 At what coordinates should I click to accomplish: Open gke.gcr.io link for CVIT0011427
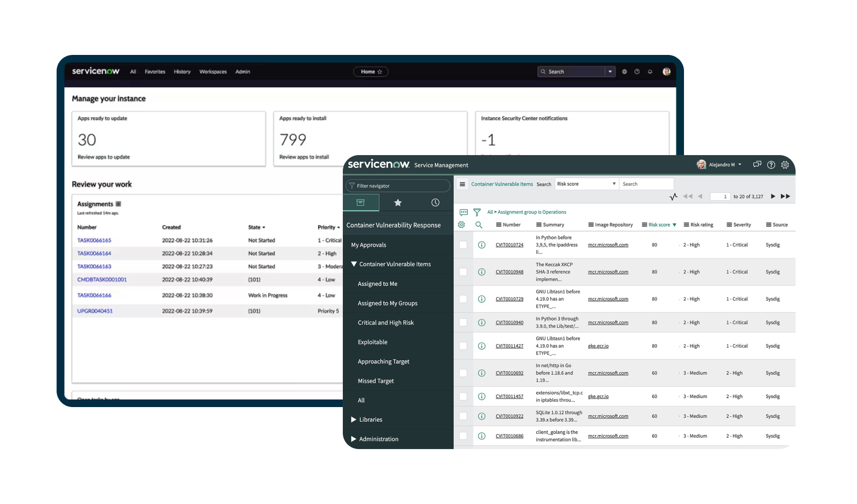(x=598, y=346)
